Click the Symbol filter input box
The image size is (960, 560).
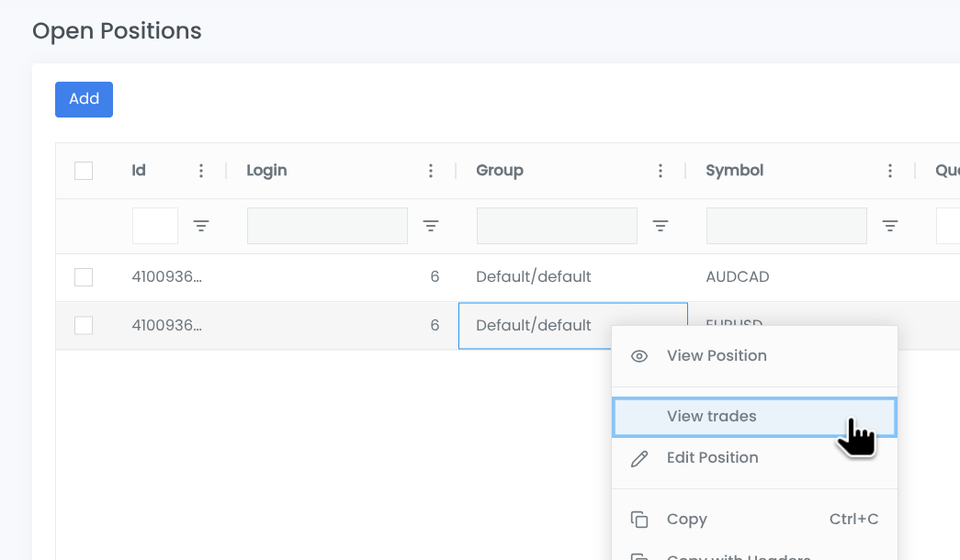(786, 226)
